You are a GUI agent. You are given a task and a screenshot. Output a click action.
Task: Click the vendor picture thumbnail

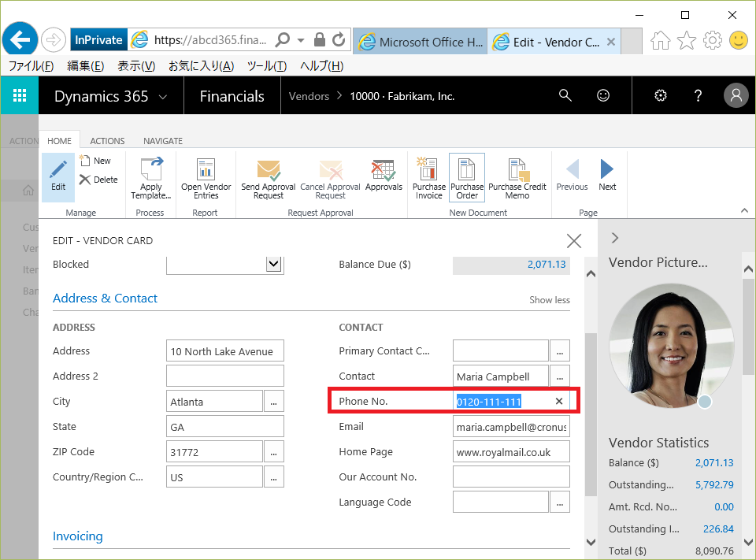[x=671, y=345]
